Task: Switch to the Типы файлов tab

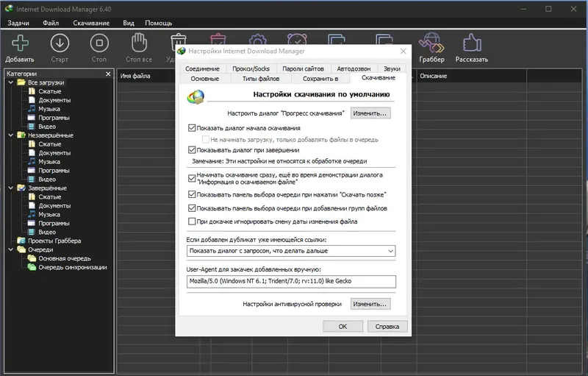Action: point(261,79)
